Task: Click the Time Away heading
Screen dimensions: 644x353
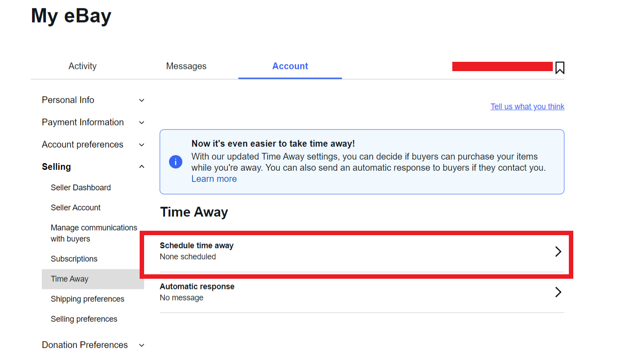Action: [194, 212]
